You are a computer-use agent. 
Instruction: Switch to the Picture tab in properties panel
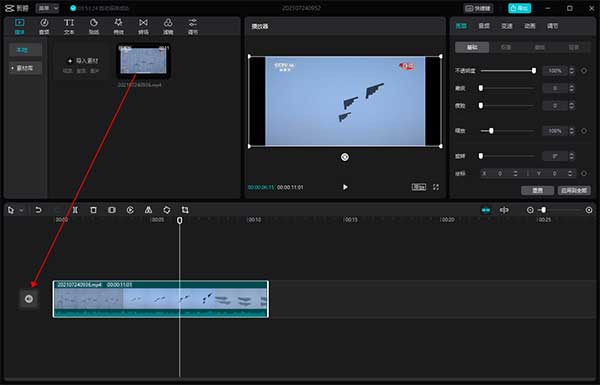(461, 26)
